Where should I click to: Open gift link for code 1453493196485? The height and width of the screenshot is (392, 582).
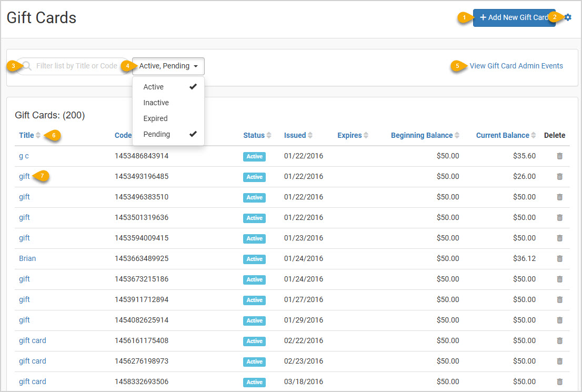tap(24, 176)
